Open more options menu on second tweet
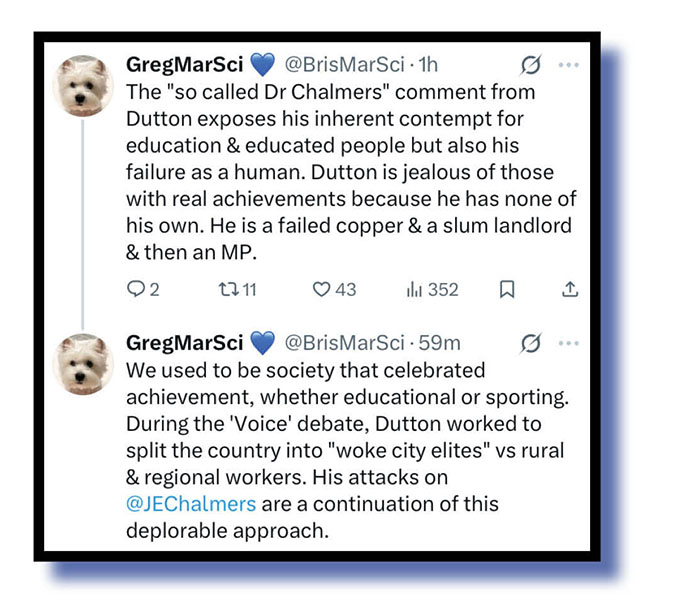The image size is (680, 596). click(568, 343)
